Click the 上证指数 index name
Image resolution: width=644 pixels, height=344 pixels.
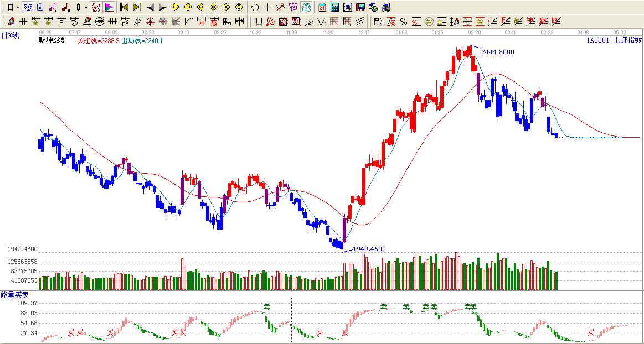tap(627, 40)
